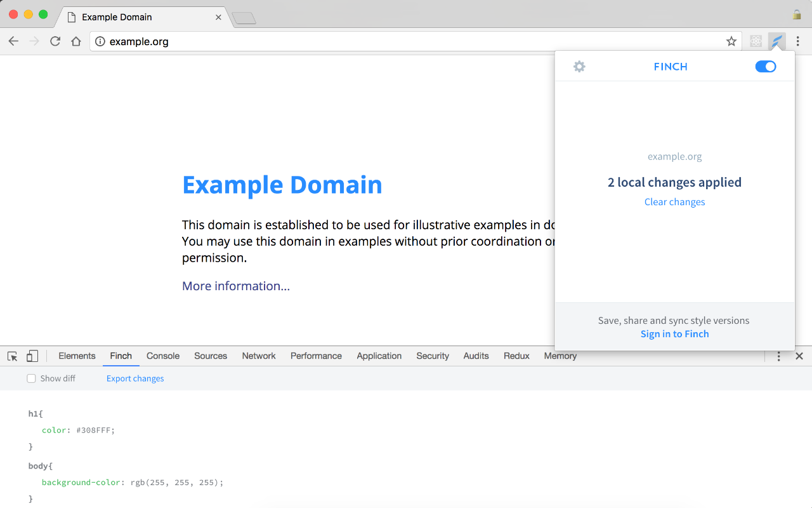Close the DevTools panel

799,356
